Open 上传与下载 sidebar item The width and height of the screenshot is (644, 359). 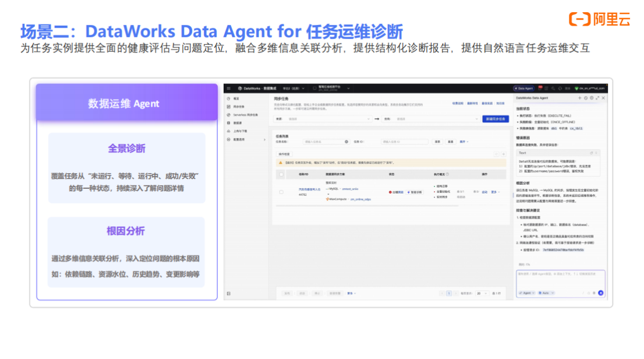click(237, 131)
